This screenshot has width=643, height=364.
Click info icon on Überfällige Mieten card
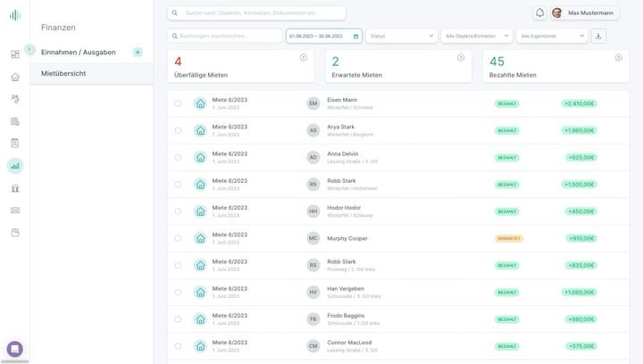click(x=304, y=57)
